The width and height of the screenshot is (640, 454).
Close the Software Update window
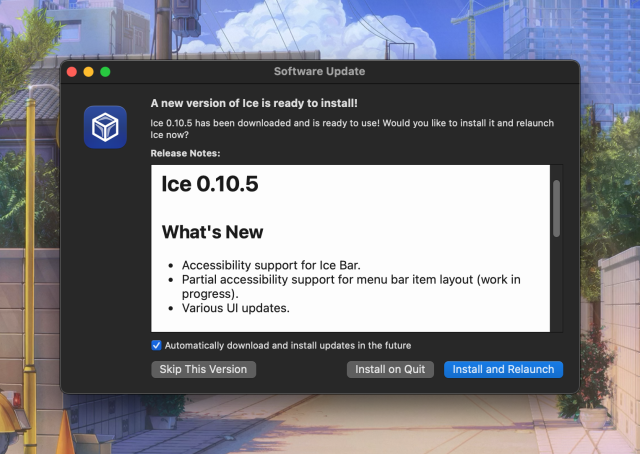72,72
